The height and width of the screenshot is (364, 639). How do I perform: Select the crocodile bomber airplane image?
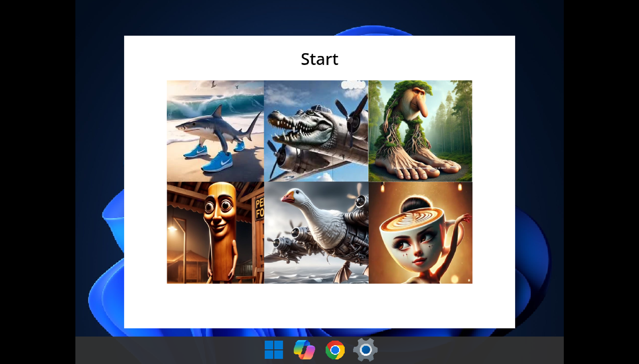tap(316, 131)
